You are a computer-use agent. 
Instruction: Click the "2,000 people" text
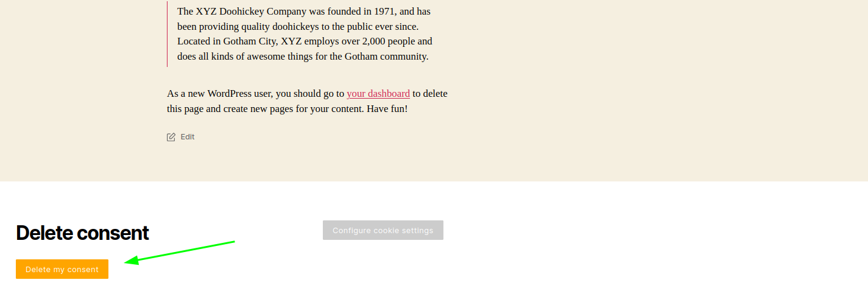pos(389,41)
